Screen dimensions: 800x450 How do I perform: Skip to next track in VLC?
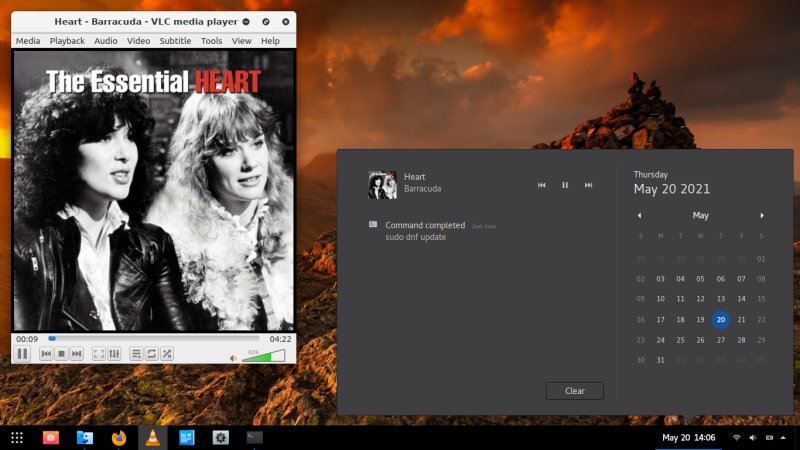coord(77,354)
